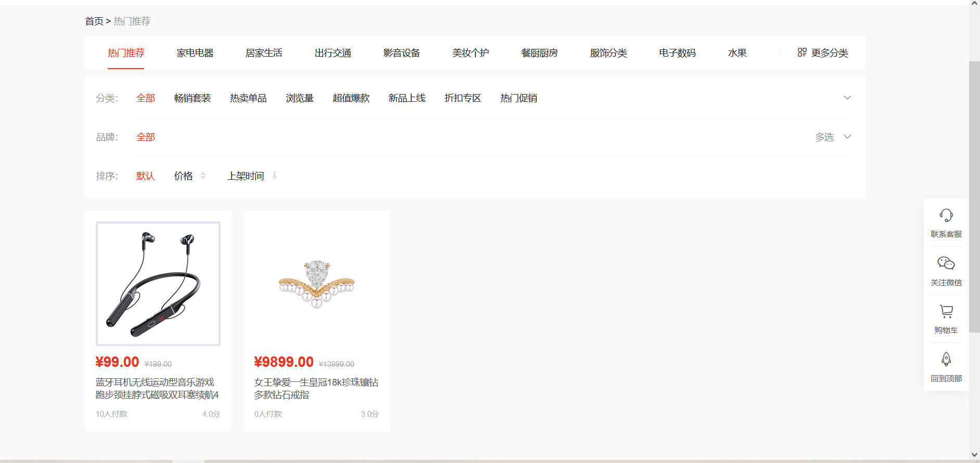Toggle price sort arrows next to 价格
The width and height of the screenshot is (980, 463).
[x=203, y=176]
